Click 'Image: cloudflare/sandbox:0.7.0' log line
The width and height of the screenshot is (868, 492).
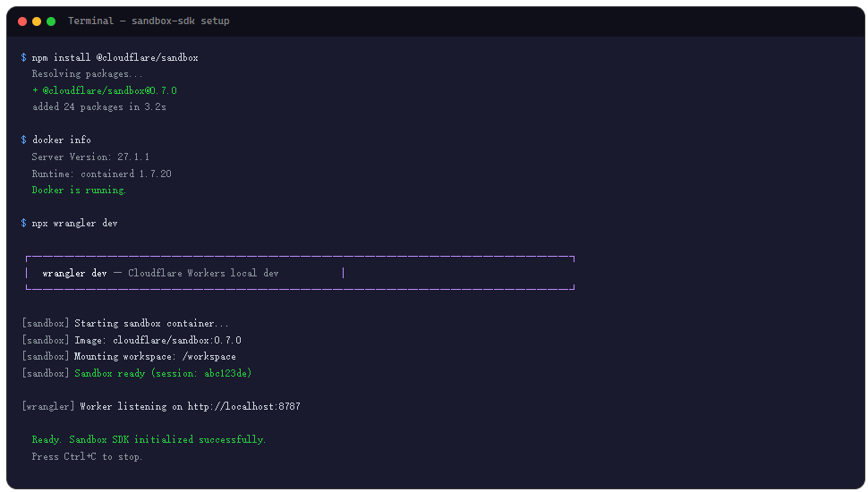[x=157, y=340]
